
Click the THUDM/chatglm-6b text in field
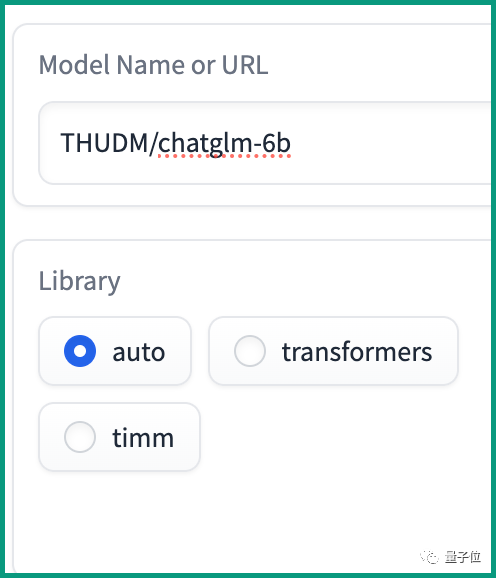[x=176, y=143]
